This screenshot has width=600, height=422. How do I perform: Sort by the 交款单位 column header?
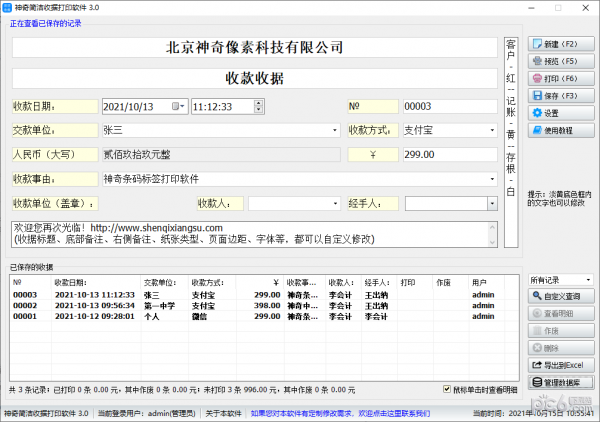point(165,283)
